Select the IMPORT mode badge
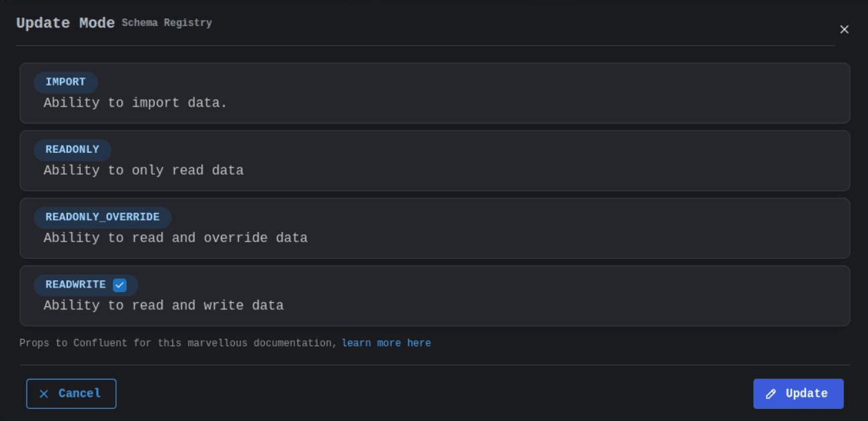Screen dimensions: 868x421 (x=65, y=82)
